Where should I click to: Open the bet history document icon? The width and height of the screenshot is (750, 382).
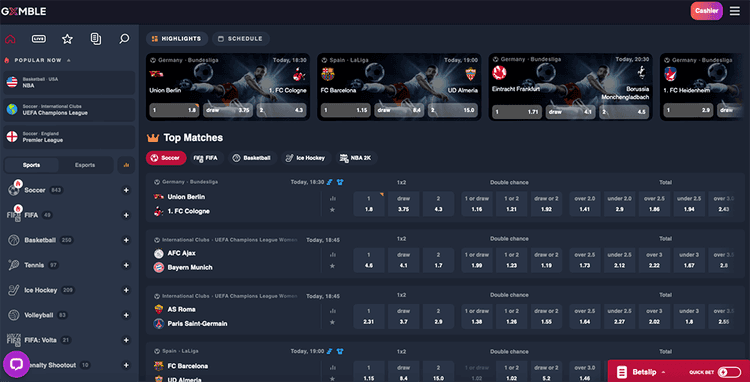point(96,39)
